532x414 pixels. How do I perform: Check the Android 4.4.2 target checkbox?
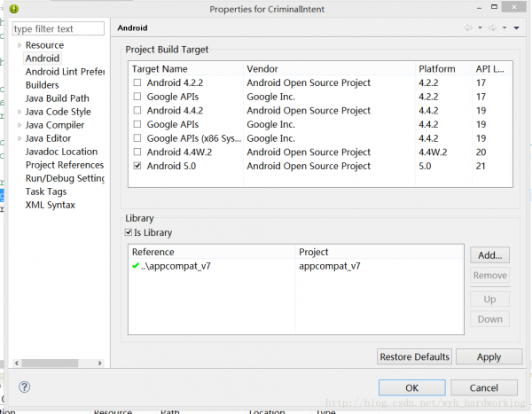[x=137, y=110]
